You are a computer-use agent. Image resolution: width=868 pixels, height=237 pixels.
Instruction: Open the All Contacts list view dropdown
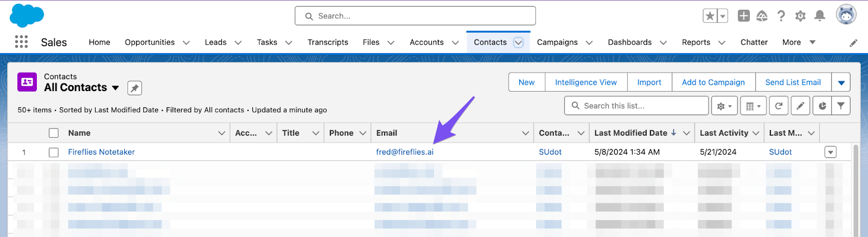click(116, 88)
